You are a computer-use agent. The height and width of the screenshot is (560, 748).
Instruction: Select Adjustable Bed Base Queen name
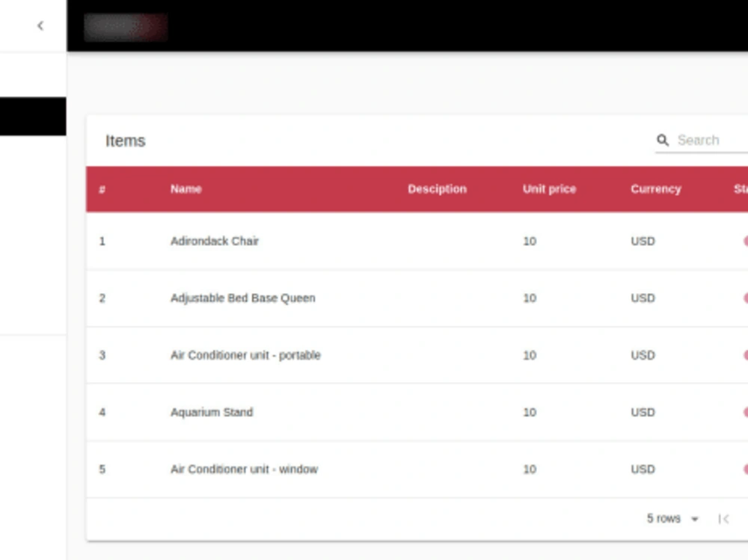[243, 298]
